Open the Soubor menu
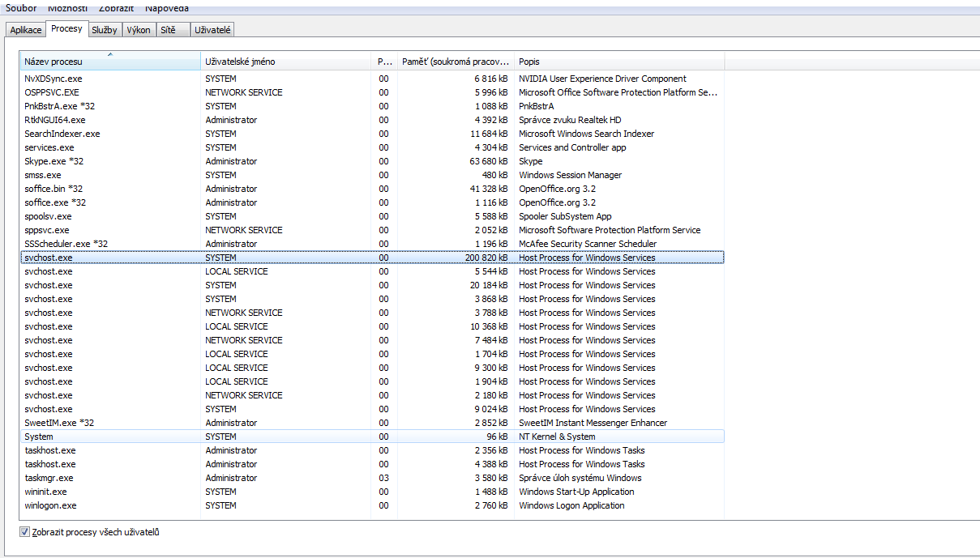980x558 pixels. pyautogui.click(x=21, y=7)
